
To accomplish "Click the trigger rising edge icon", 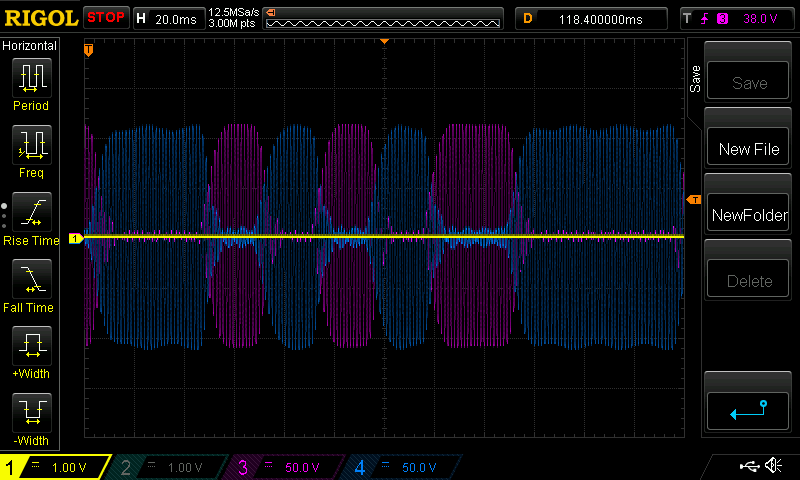I will pos(705,19).
